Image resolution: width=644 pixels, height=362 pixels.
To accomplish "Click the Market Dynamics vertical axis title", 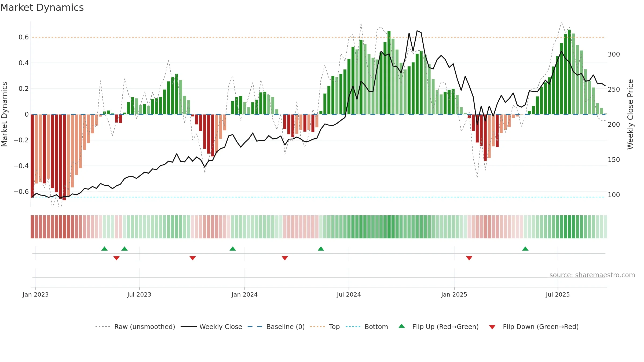I will click(4, 114).
